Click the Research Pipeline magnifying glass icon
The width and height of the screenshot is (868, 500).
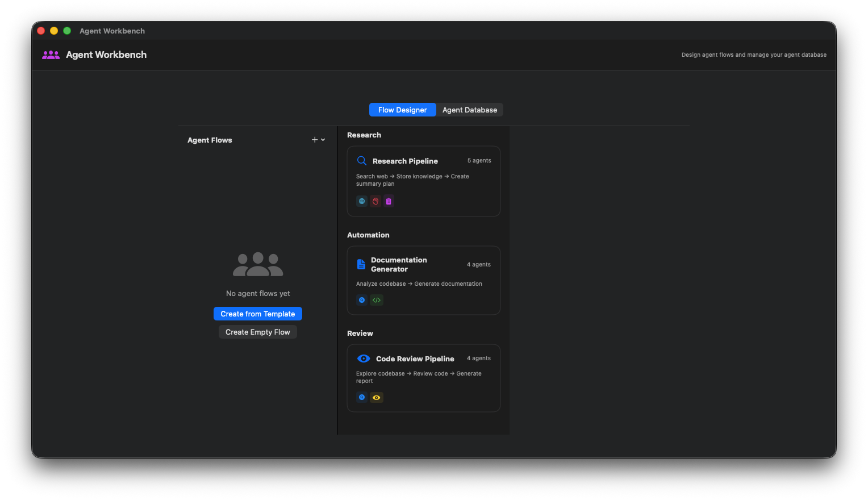pyautogui.click(x=361, y=161)
